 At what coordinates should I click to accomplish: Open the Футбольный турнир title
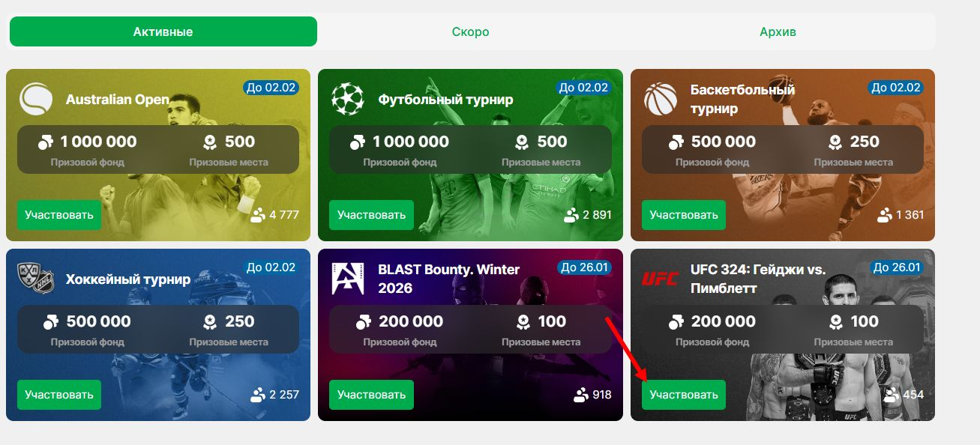[445, 100]
